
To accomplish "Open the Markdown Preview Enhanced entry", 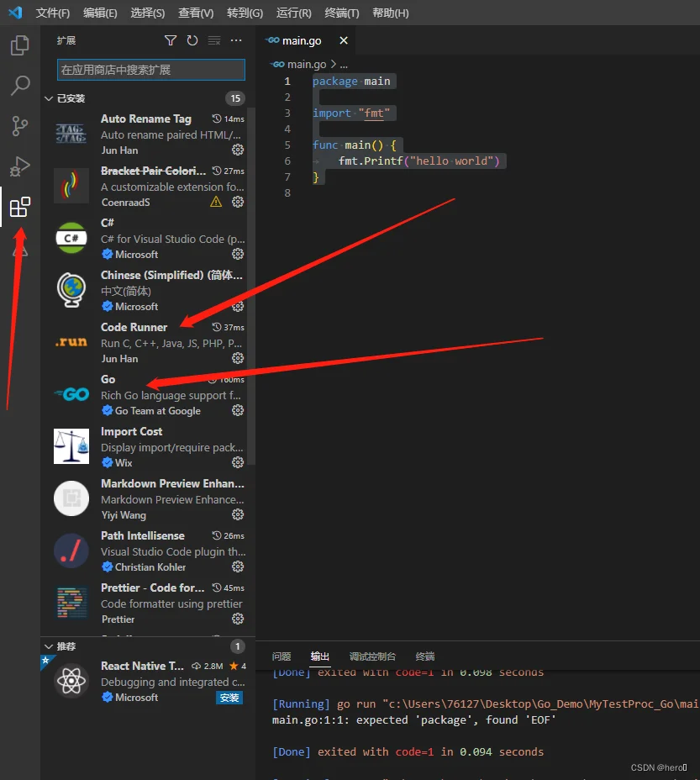I will pyautogui.click(x=148, y=499).
